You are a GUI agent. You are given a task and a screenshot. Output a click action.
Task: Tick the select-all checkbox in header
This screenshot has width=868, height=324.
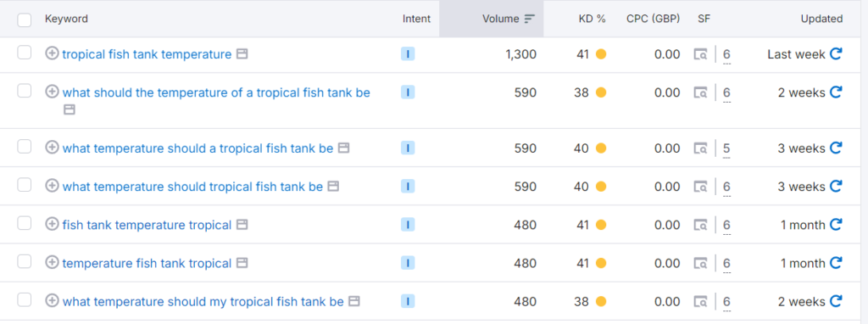point(25,20)
